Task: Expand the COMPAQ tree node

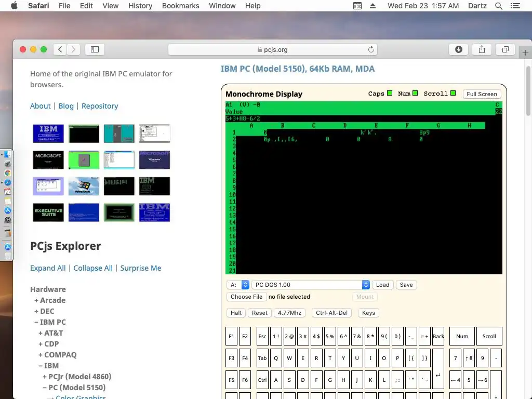Action: (57, 354)
